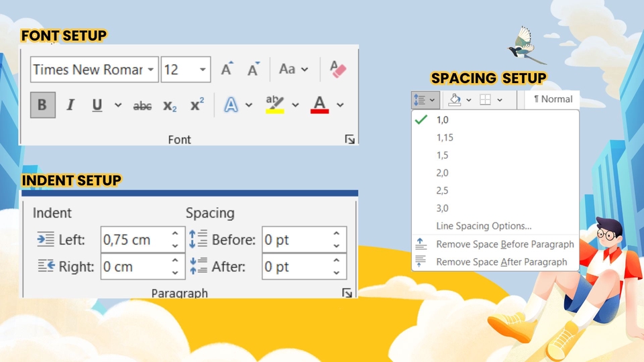644x362 pixels.
Task: Select 1,5 line spacing
Action: 442,156
